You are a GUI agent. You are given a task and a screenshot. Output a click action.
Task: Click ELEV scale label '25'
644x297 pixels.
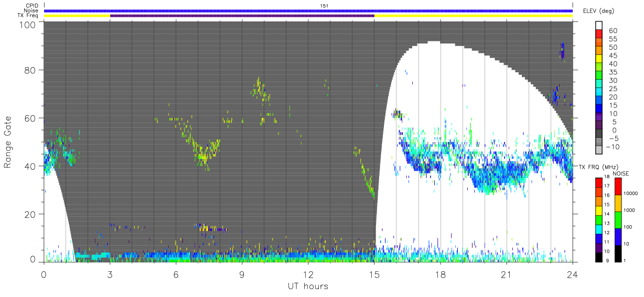point(612,89)
